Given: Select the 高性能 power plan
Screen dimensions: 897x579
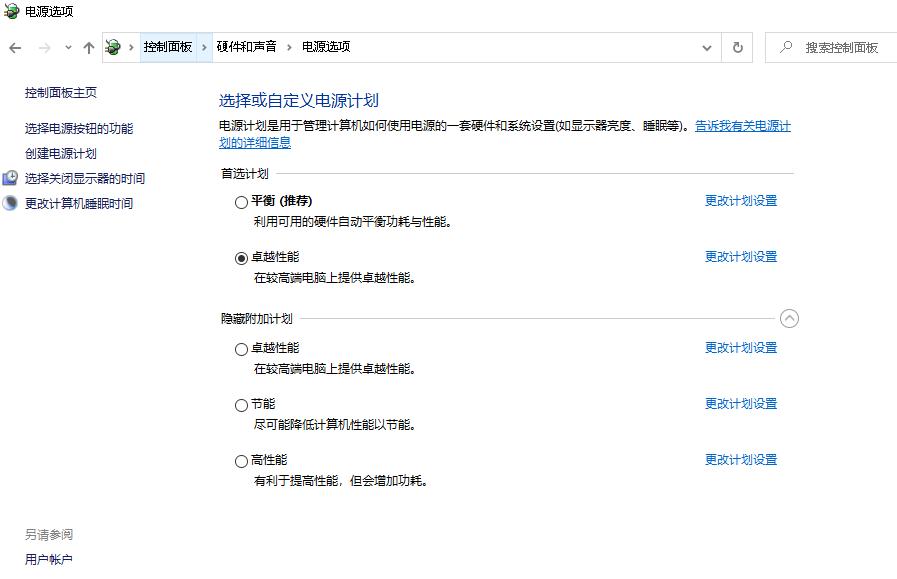Looking at the screenshot, I should (x=241, y=460).
